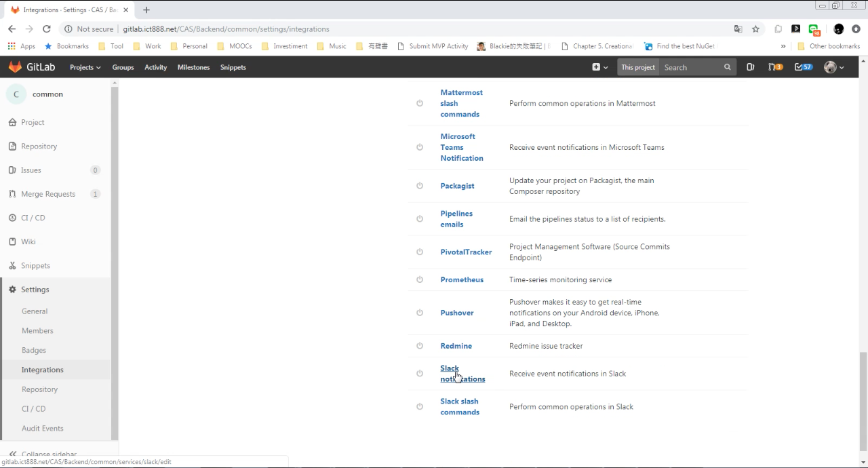This screenshot has width=868, height=468.
Task: Open the Submit MVP Activity bookmark
Action: click(x=433, y=46)
